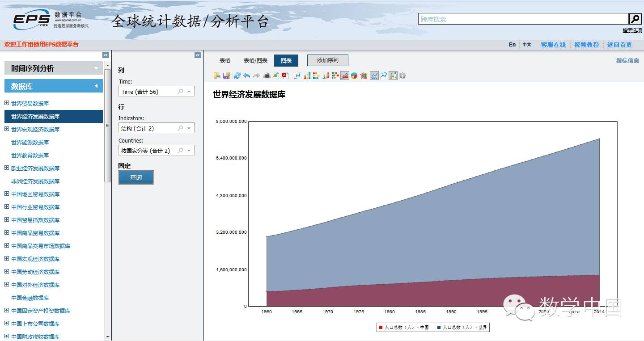This screenshot has height=341, width=644.
Task: Toggle the area chart type button
Action: tap(345, 76)
